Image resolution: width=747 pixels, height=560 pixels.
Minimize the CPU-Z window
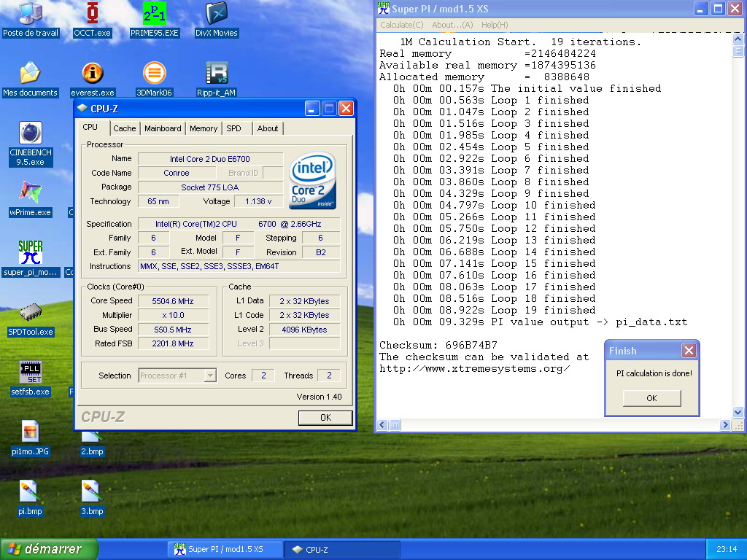coord(311,109)
